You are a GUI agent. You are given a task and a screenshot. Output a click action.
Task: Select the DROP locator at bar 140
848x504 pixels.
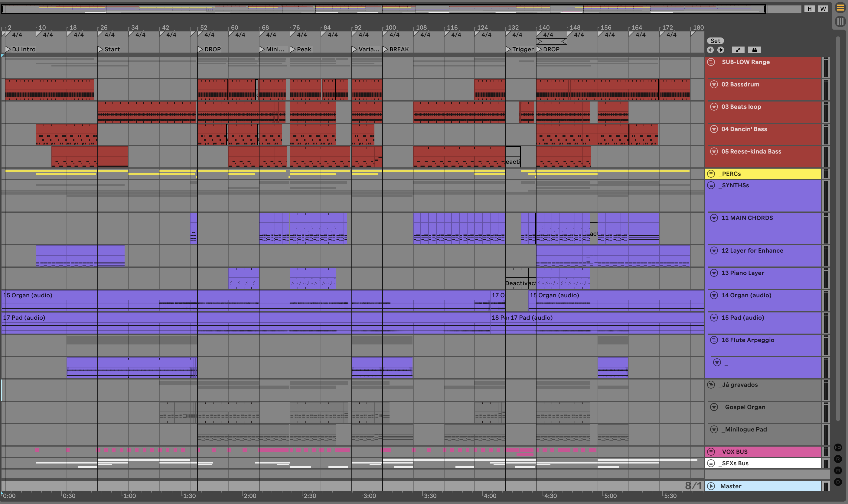click(x=548, y=49)
